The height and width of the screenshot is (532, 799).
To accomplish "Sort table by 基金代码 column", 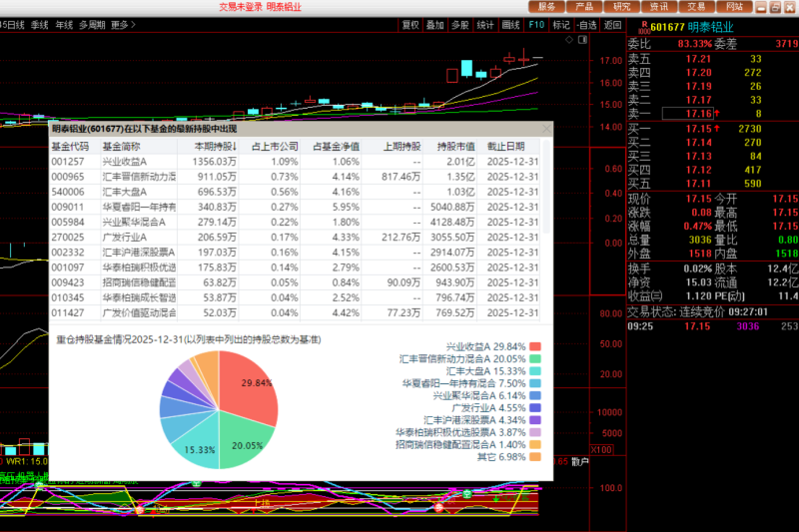I will [x=75, y=147].
